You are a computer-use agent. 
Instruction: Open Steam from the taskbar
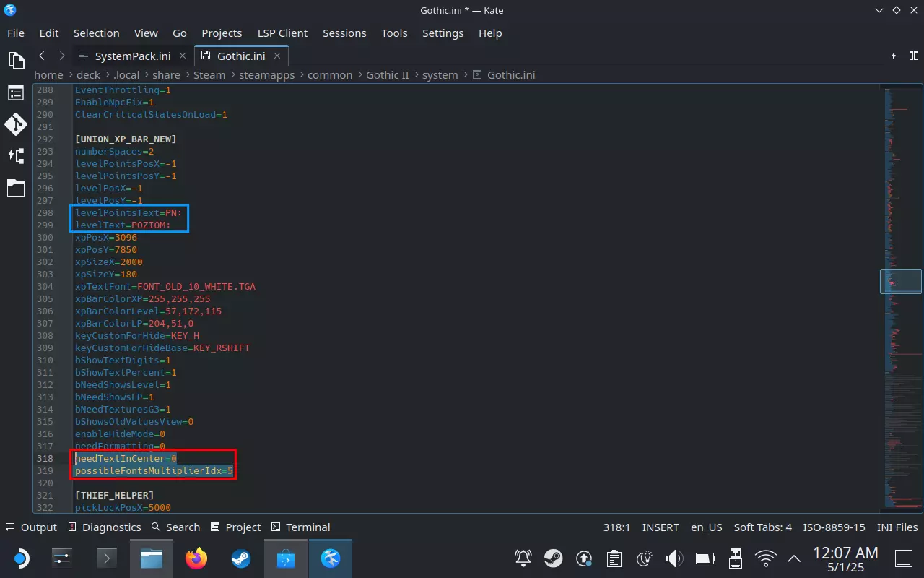(x=240, y=558)
